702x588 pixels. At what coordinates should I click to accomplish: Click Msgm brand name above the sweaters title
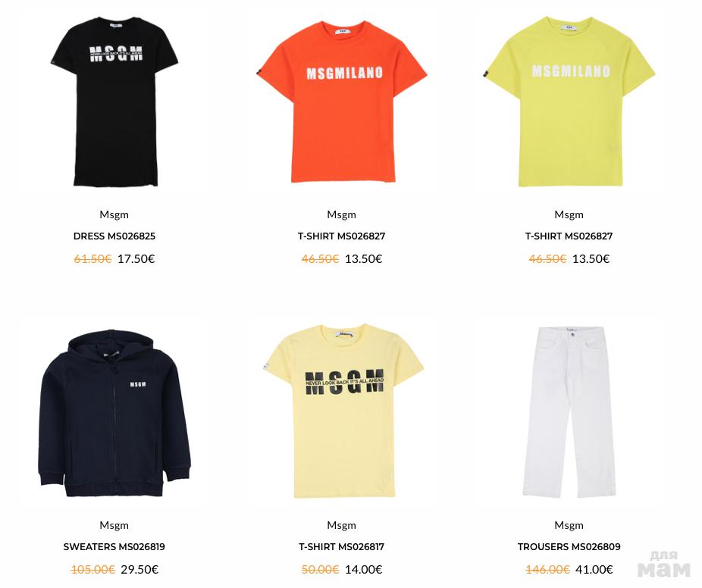click(114, 525)
